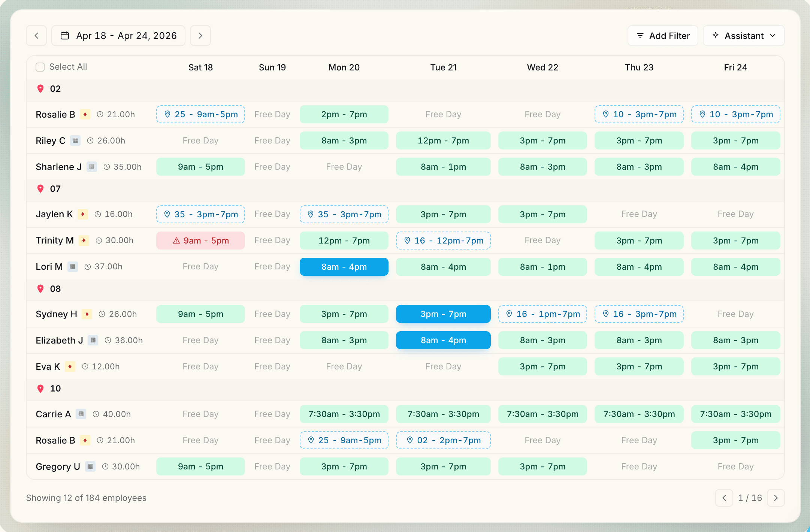Click the clock icon next to Lori M's 37.00h
Screen dimensions: 810x532
[88, 267]
